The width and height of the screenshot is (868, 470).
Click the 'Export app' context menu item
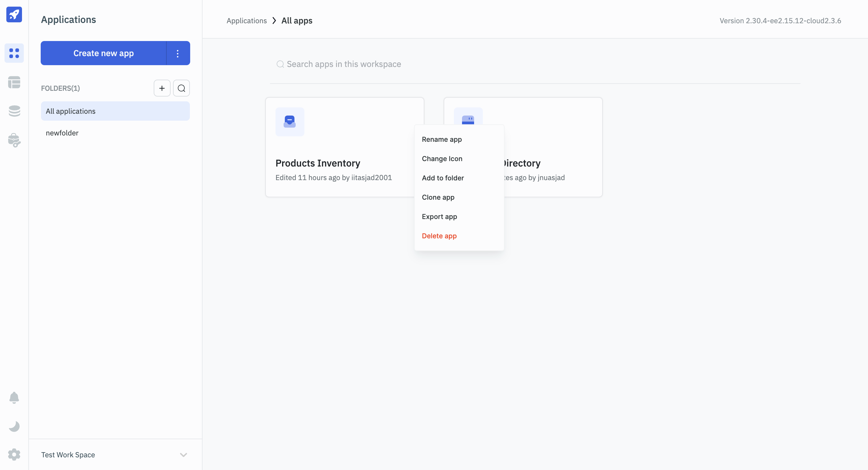(439, 217)
